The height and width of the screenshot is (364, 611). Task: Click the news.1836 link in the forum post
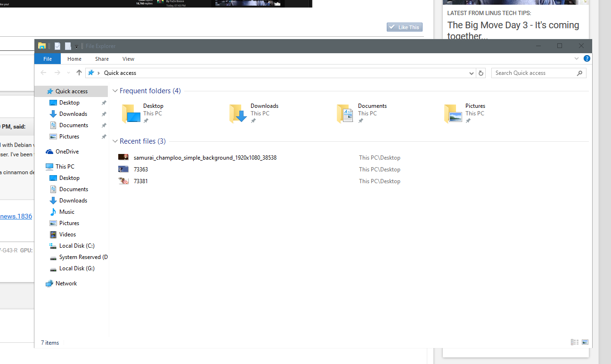[x=16, y=216]
